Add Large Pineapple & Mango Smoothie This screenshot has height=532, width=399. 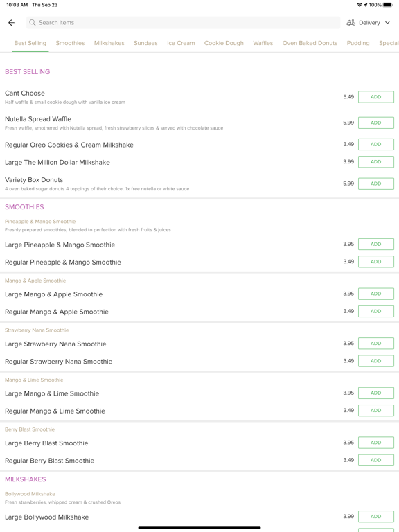[x=376, y=245]
